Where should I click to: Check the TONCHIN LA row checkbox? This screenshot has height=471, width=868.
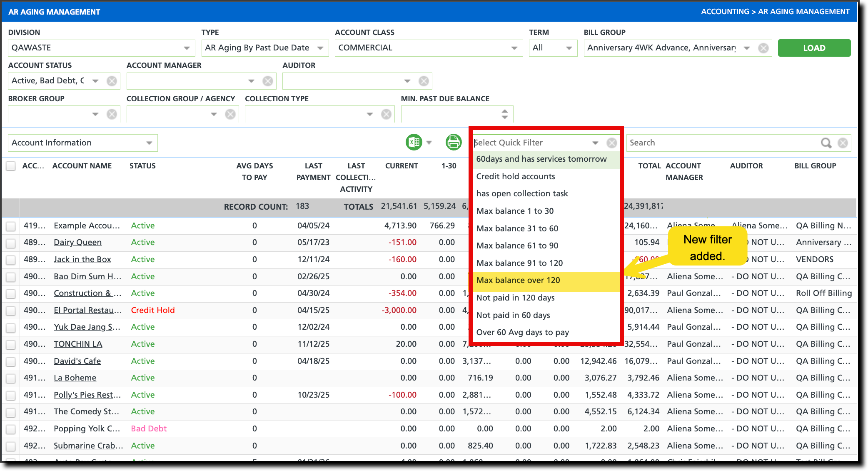click(x=11, y=345)
